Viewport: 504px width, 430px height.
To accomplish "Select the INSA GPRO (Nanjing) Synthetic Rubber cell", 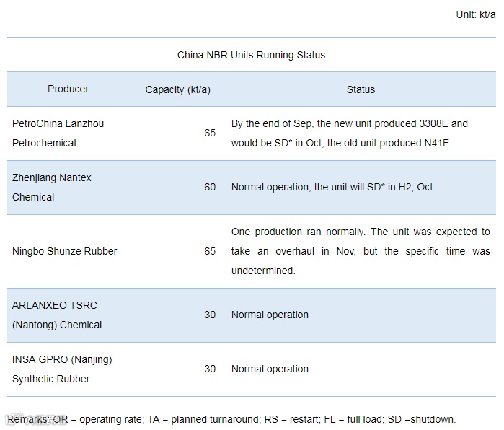I will (x=62, y=369).
